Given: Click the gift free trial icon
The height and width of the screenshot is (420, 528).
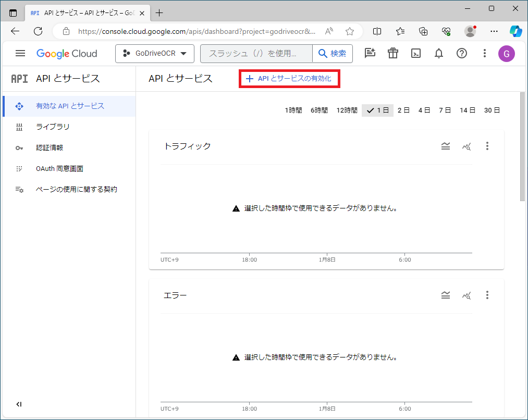Looking at the screenshot, I should (392, 53).
